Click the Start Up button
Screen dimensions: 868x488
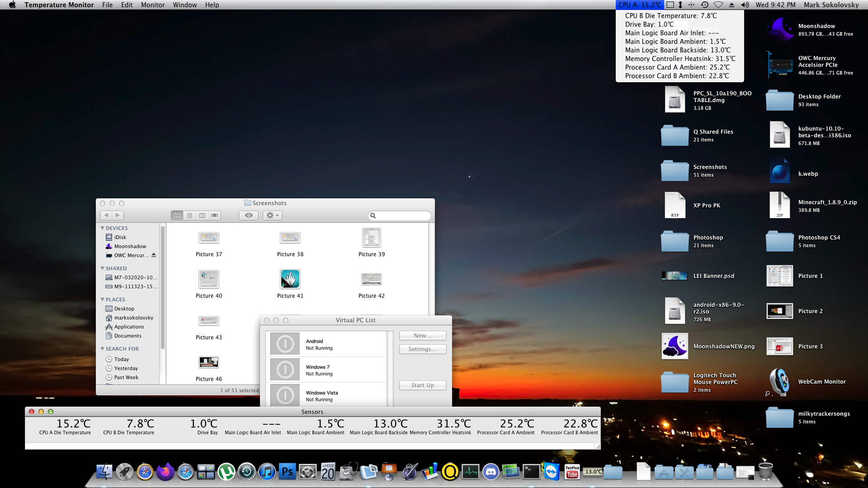(422, 385)
